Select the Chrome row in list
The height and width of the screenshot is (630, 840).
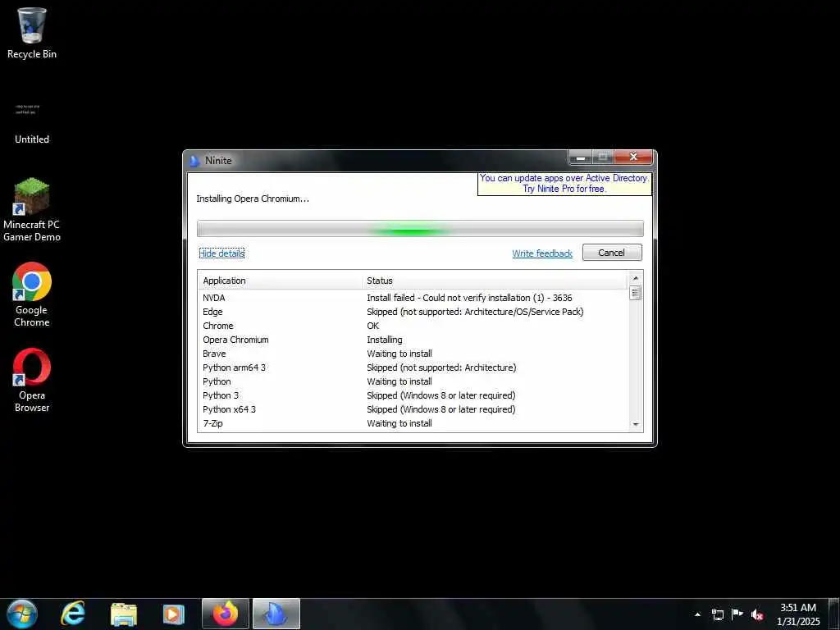pyautogui.click(x=413, y=326)
